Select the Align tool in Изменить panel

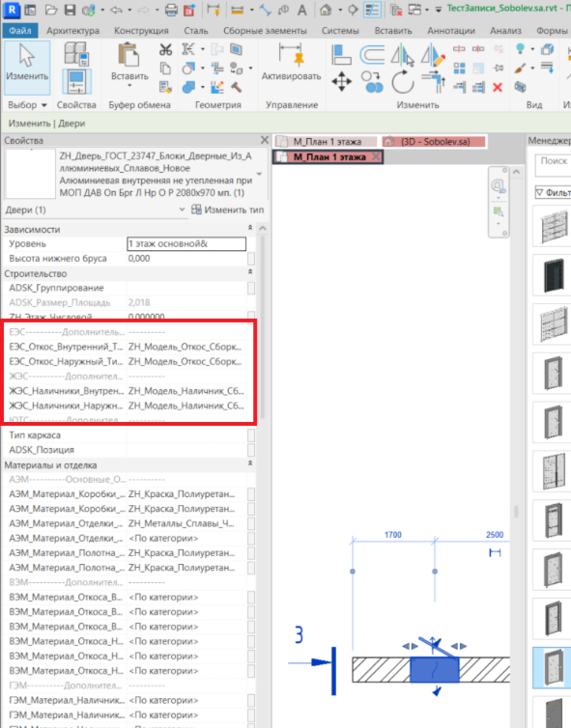tap(341, 54)
